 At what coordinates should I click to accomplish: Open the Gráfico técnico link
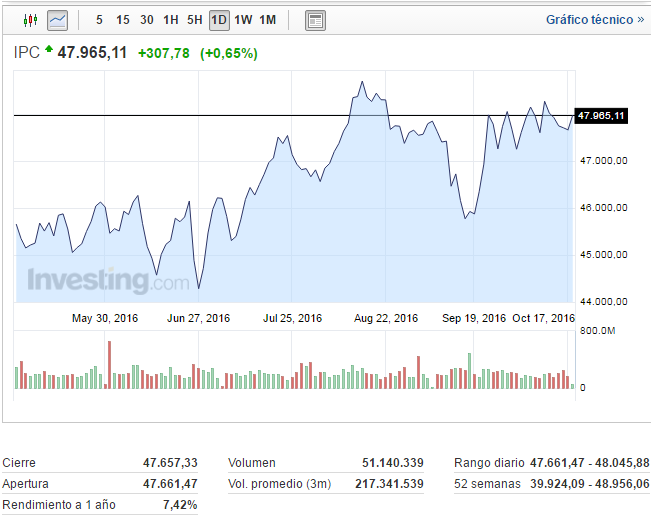coord(594,19)
